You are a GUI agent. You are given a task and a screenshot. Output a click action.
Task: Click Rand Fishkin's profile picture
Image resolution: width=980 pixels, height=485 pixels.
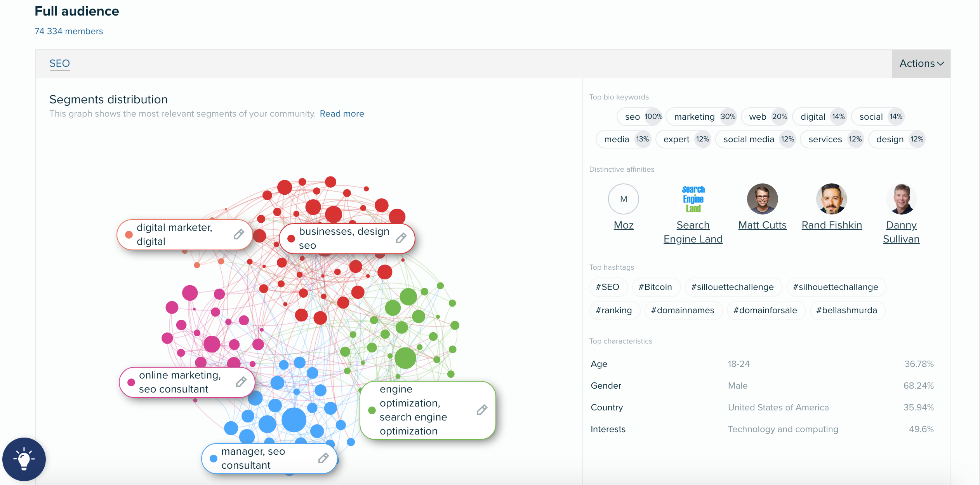832,199
